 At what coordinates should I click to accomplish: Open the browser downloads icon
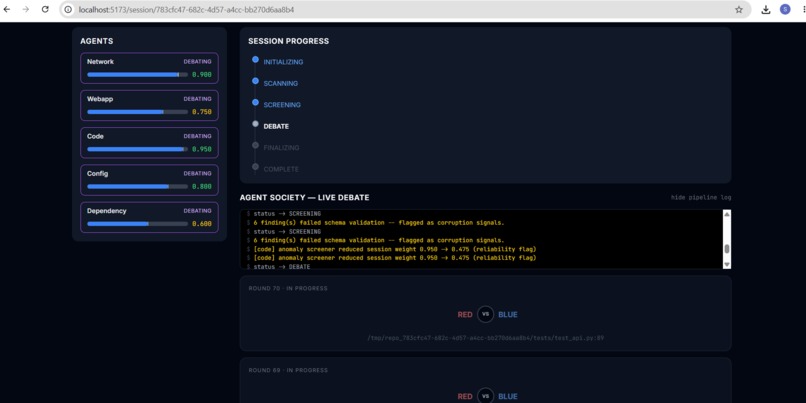765,9
